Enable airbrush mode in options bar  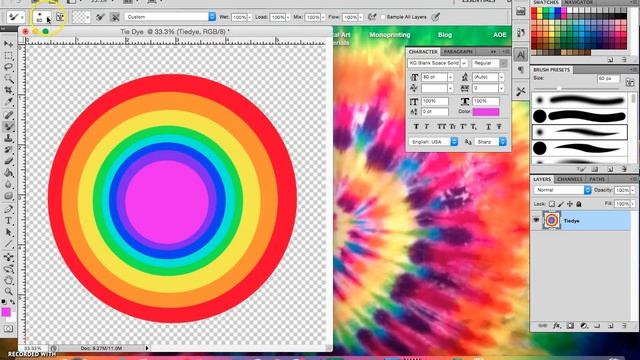372,17
